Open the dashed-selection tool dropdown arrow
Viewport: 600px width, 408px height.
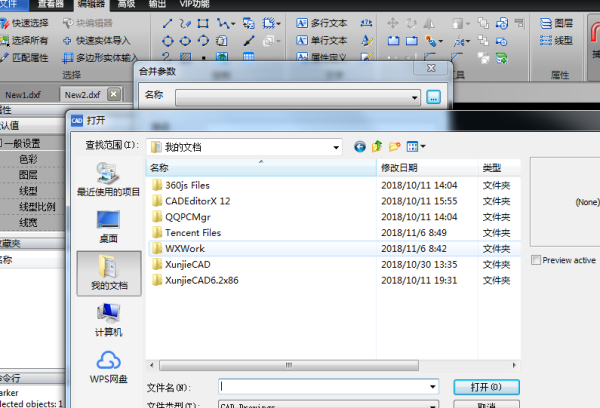click(278, 24)
